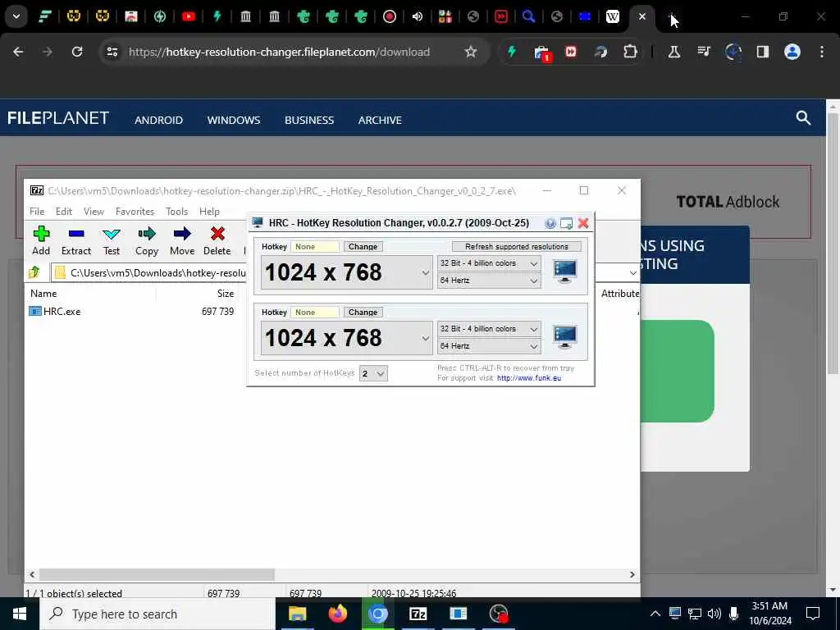This screenshot has height=630, width=840.
Task: Open browser extensions puzzle icon
Action: coord(630,52)
